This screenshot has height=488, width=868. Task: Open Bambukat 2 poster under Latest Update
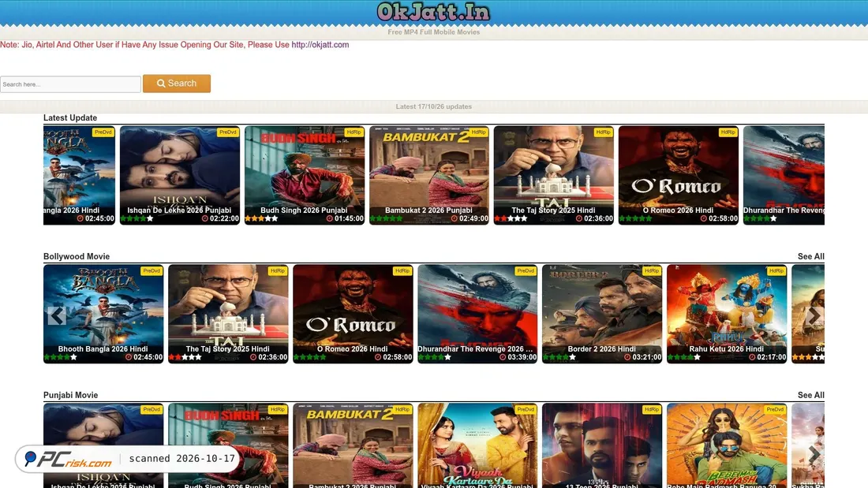coord(429,175)
